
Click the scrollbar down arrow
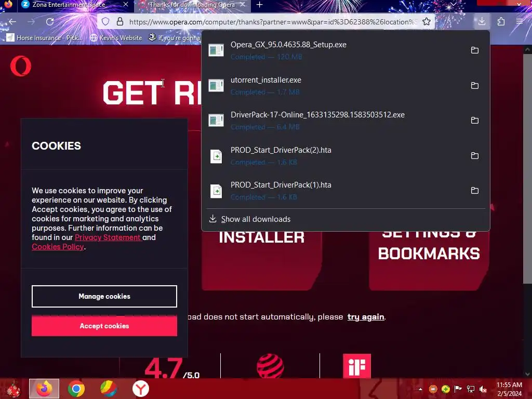(x=527, y=374)
